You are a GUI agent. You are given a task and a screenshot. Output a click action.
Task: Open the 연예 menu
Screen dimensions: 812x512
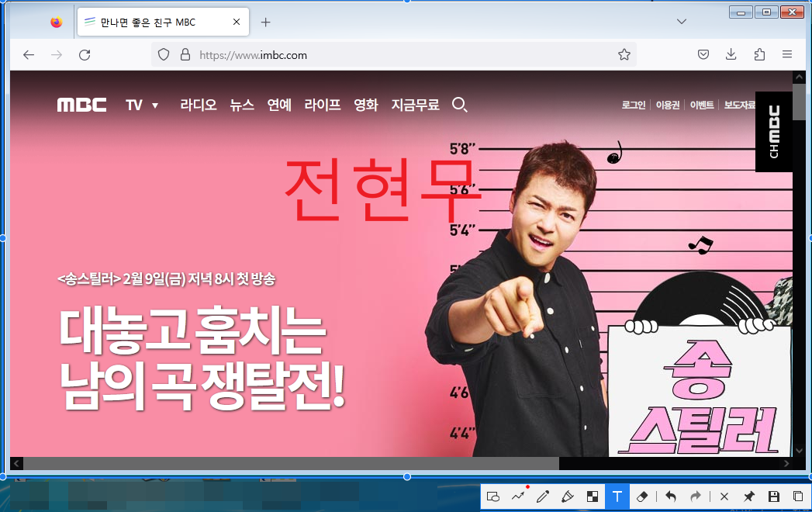click(279, 106)
